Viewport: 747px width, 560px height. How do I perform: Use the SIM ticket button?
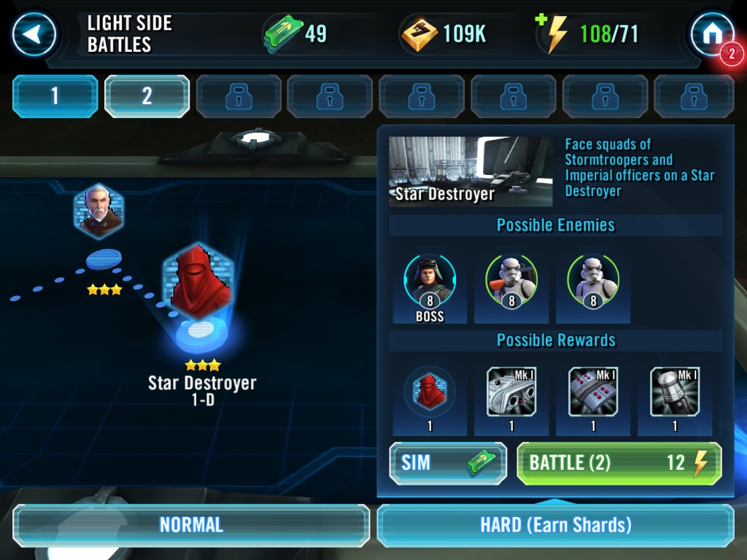point(448,463)
